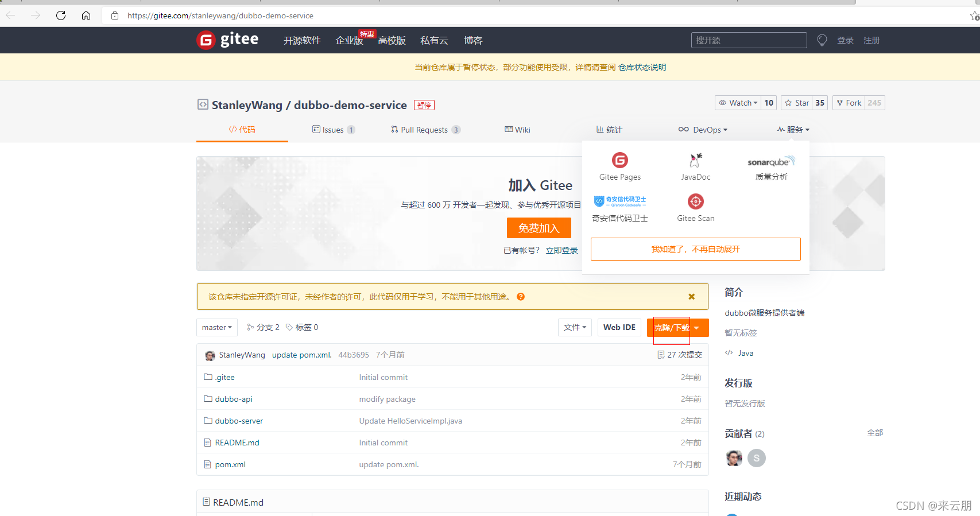Image resolution: width=980 pixels, height=516 pixels.
Task: Click the Gitee logo in header
Action: click(227, 40)
